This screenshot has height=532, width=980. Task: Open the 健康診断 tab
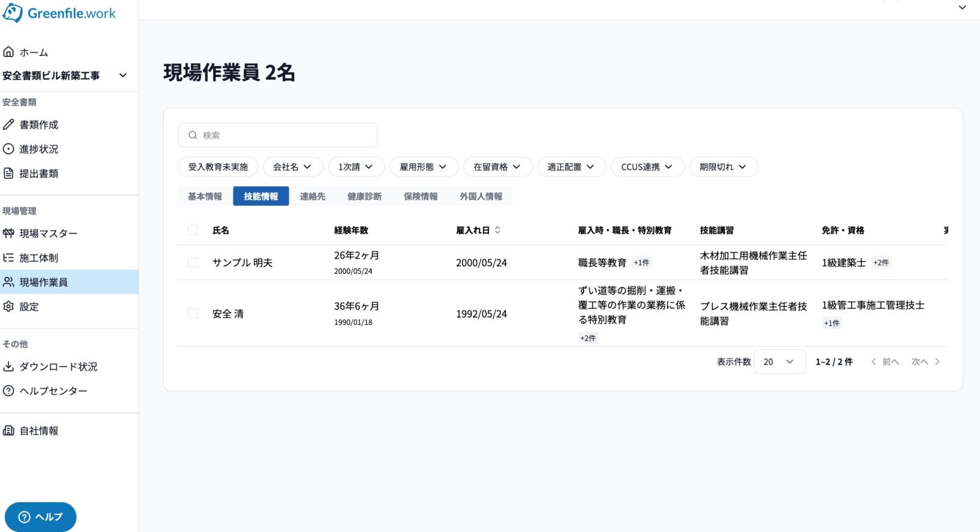tap(364, 196)
